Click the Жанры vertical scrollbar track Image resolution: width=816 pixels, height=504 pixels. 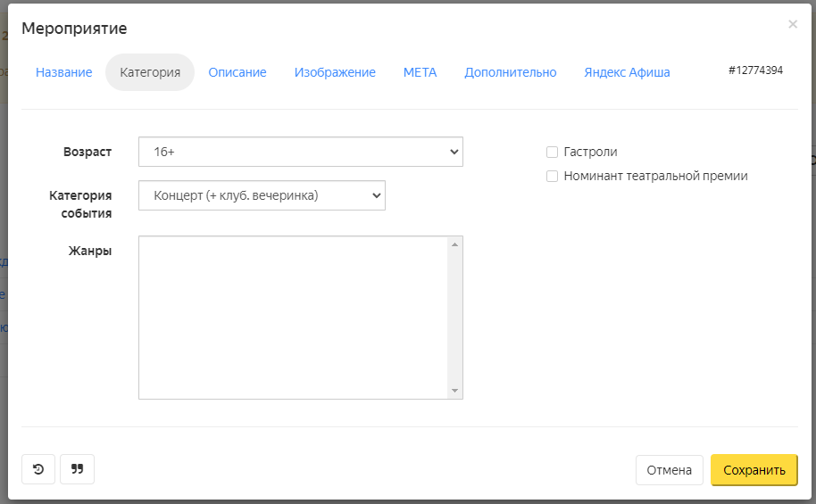point(454,318)
